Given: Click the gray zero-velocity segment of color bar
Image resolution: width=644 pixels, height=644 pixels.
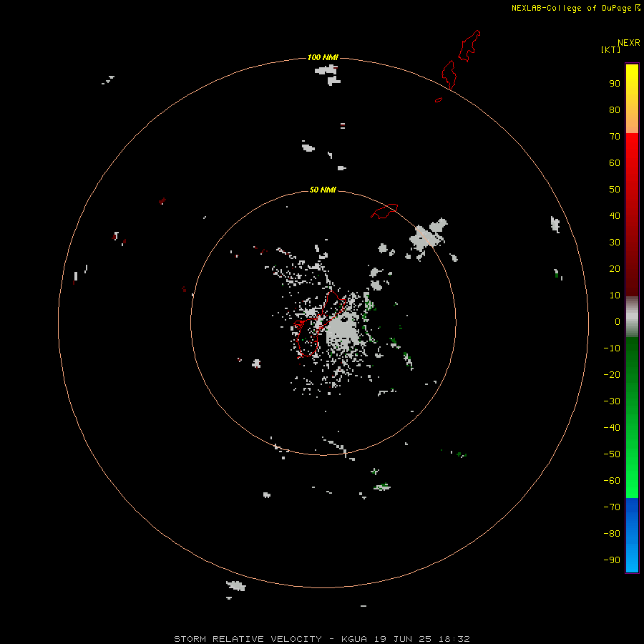Looking at the screenshot, I should (632, 317).
